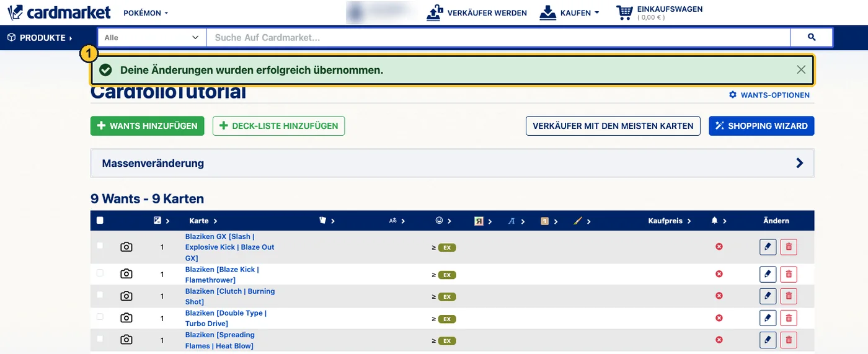868x354 pixels.
Task: Open the Einkaufswagen shopping cart
Action: click(660, 12)
